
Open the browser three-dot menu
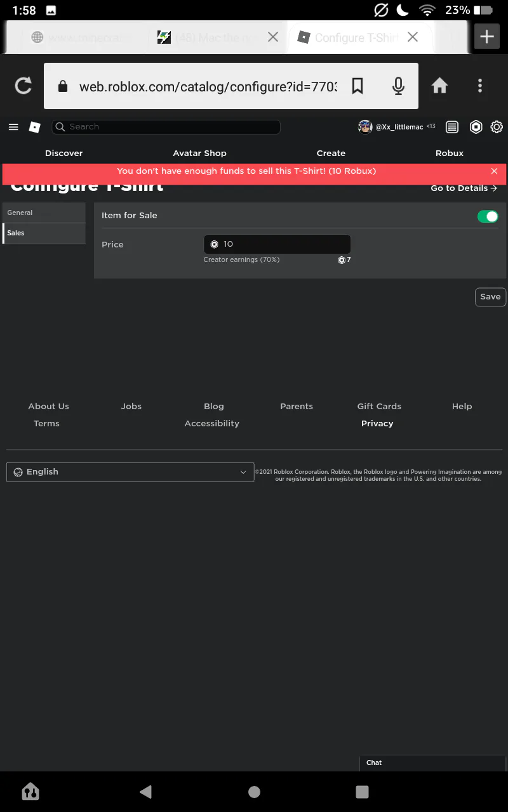[480, 86]
